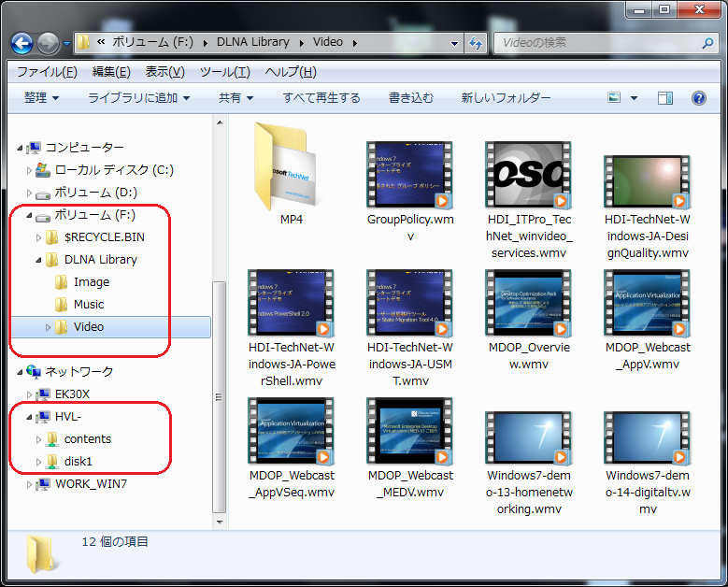Collapse the コンピューター tree node
728x587 pixels.
[20, 148]
